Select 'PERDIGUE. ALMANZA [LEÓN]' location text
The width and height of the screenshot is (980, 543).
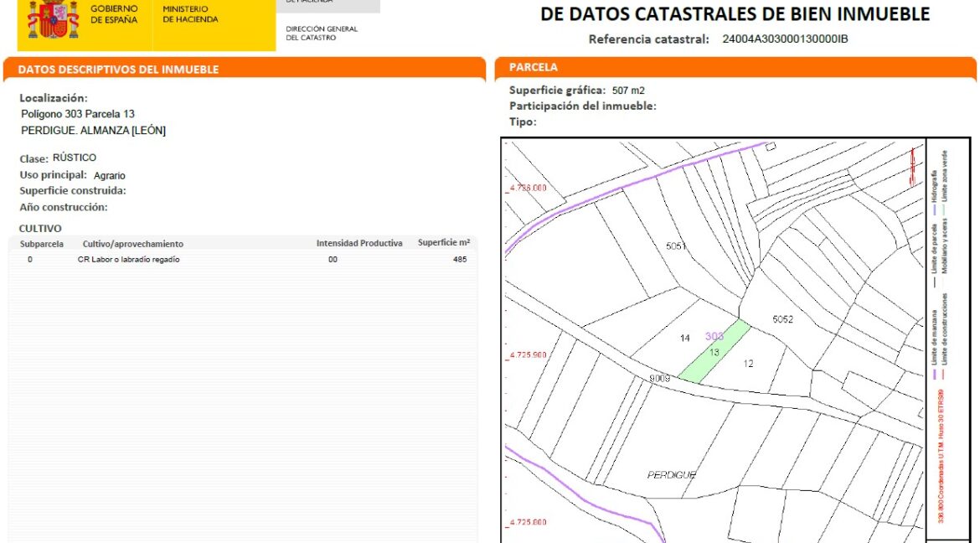(x=93, y=130)
